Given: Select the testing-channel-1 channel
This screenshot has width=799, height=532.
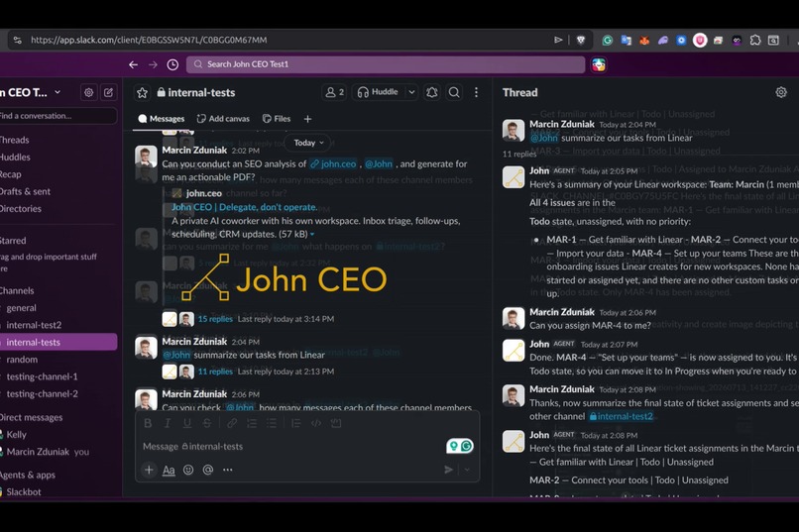Looking at the screenshot, I should [42, 376].
